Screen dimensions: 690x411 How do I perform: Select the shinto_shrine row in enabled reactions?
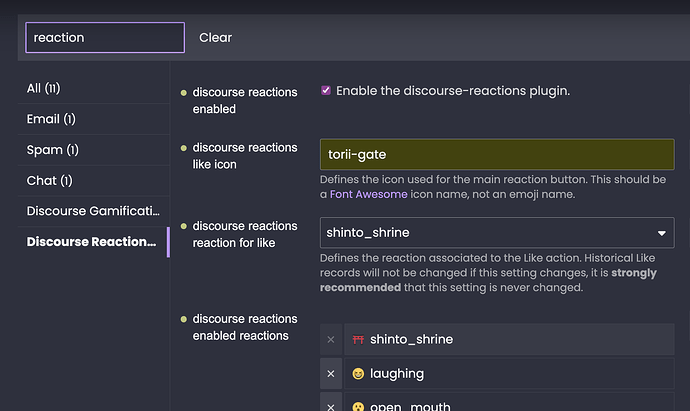click(x=509, y=339)
